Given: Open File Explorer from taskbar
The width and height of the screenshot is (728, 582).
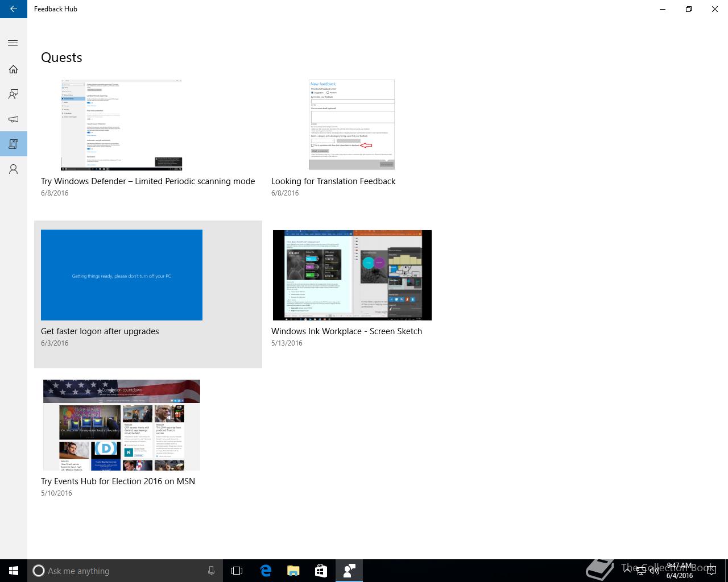Looking at the screenshot, I should click(293, 571).
